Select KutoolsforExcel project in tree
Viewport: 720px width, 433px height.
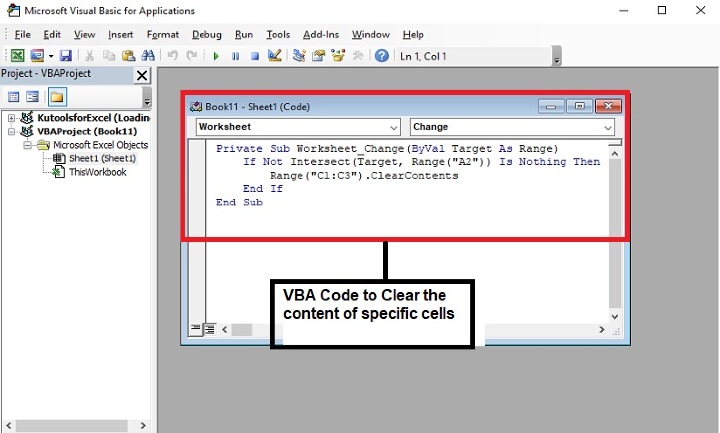click(93, 118)
